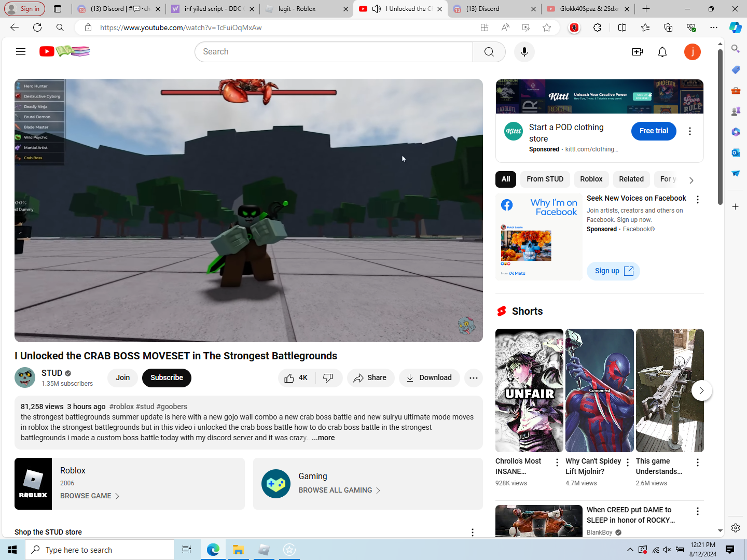Open the Gaming category icon
The height and width of the screenshot is (560, 747).
276,484
